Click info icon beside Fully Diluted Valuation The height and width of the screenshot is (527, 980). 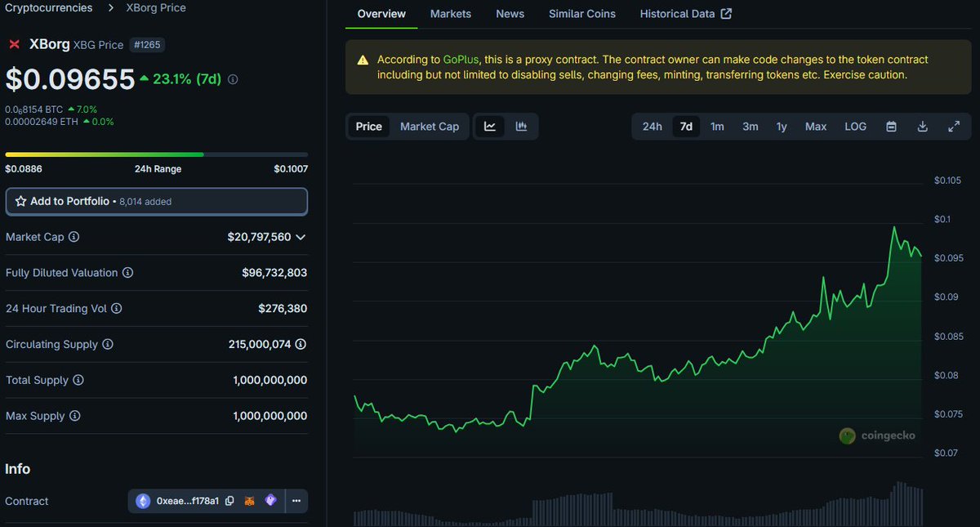pos(128,273)
